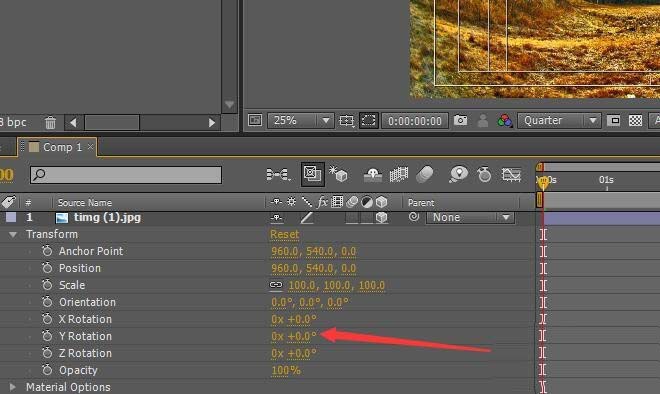Image resolution: width=660 pixels, height=394 pixels.
Task: Click label tag column header icon
Action: 8,202
